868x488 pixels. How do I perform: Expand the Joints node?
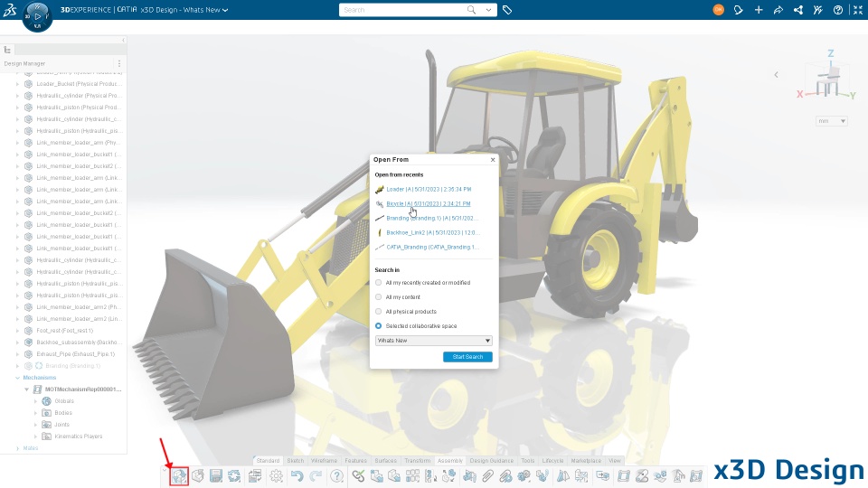(x=36, y=425)
